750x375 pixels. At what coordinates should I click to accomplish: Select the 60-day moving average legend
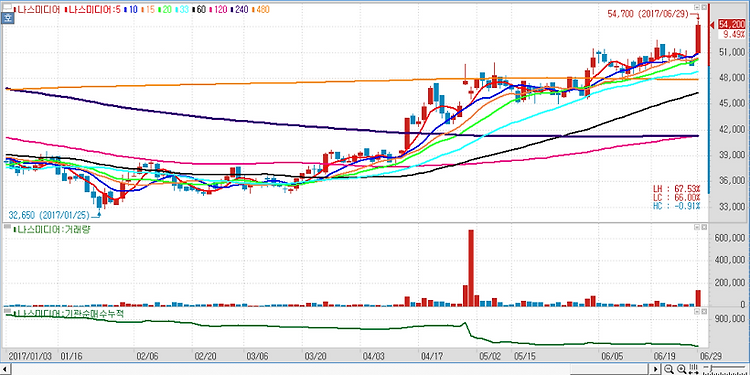pos(199,9)
